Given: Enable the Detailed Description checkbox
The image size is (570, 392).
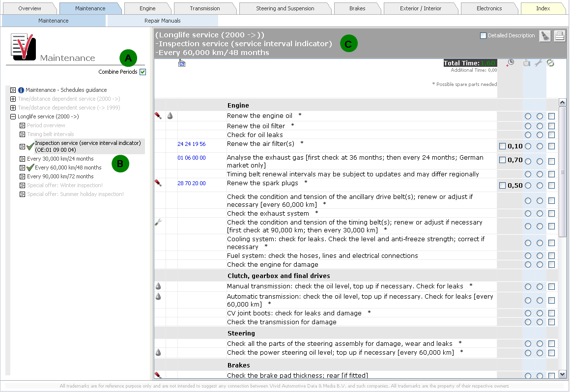Looking at the screenshot, I should click(x=483, y=35).
